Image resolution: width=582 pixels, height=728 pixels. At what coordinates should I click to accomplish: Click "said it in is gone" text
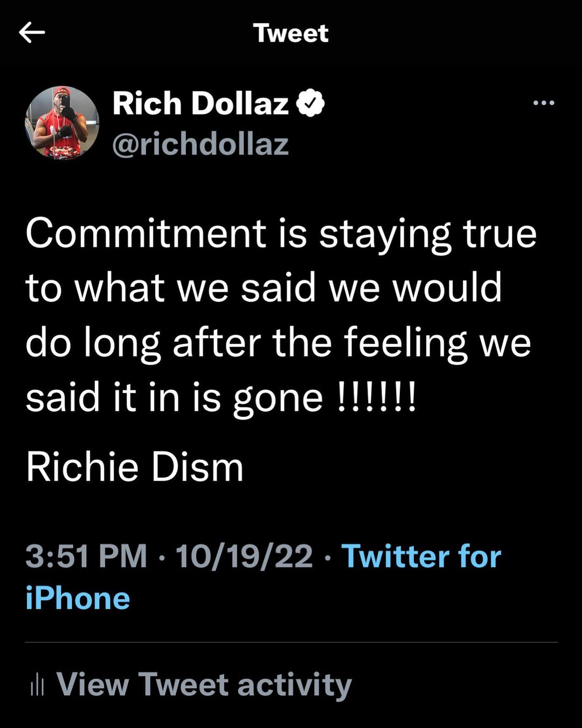point(174,398)
